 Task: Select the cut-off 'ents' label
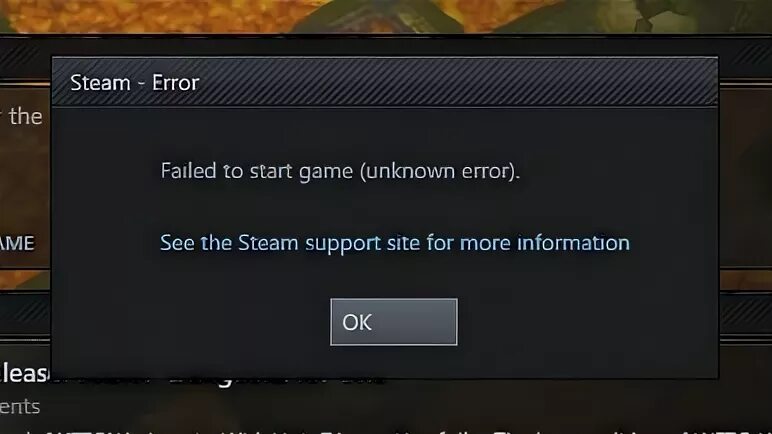pyautogui.click(x=20, y=407)
